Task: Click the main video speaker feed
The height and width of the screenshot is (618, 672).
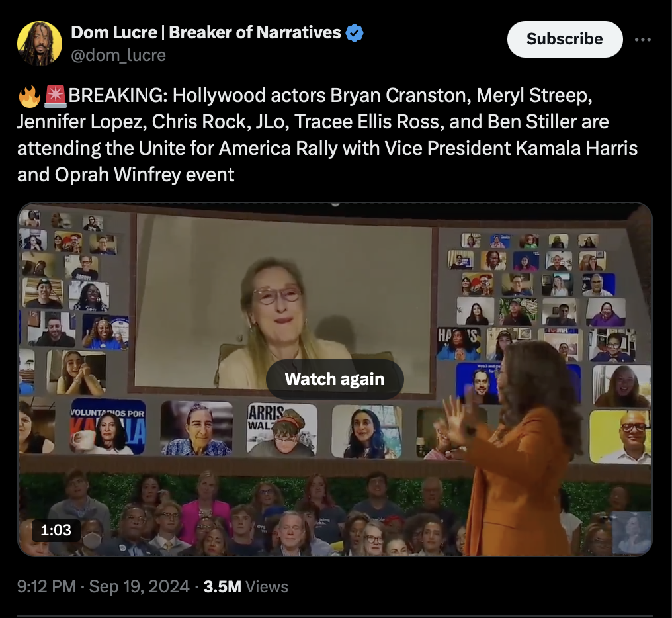Action: [284, 304]
